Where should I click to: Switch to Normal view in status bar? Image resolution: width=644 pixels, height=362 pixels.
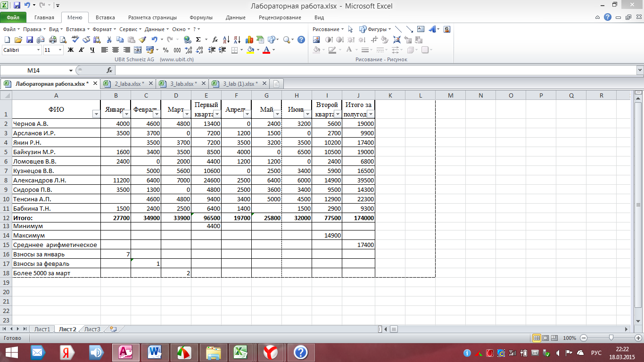[537, 338]
